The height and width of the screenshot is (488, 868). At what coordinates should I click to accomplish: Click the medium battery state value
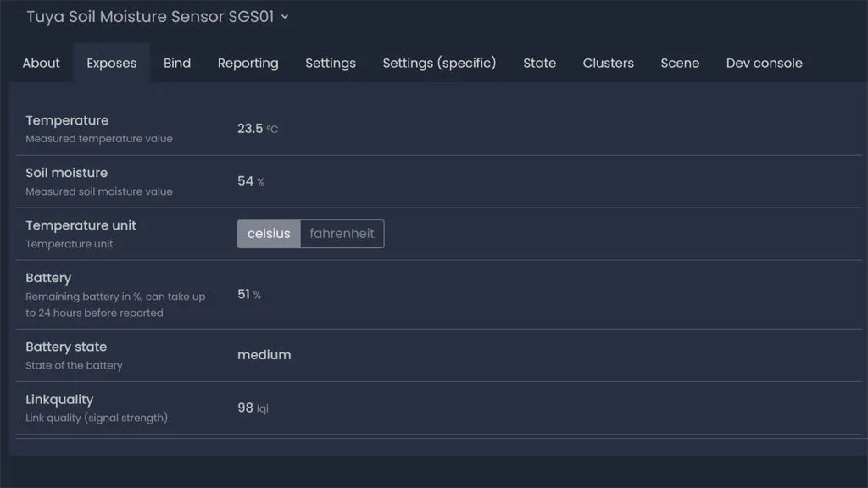coord(264,355)
